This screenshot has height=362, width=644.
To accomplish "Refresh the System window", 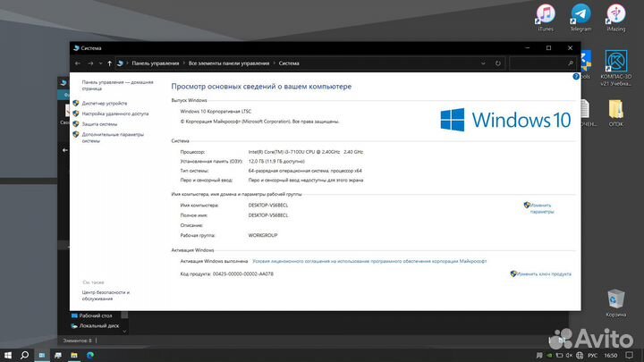I will [x=498, y=63].
